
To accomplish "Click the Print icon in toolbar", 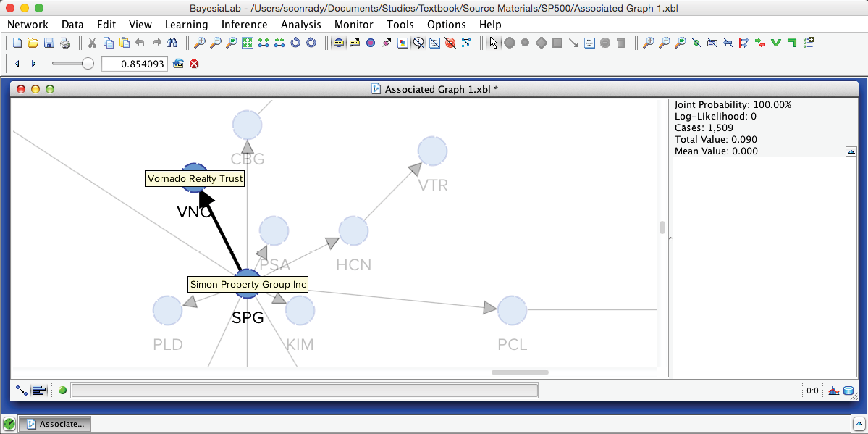I will point(65,43).
